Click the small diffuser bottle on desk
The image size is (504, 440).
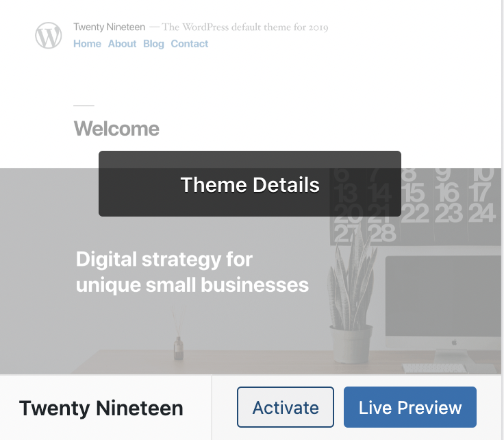tap(179, 347)
